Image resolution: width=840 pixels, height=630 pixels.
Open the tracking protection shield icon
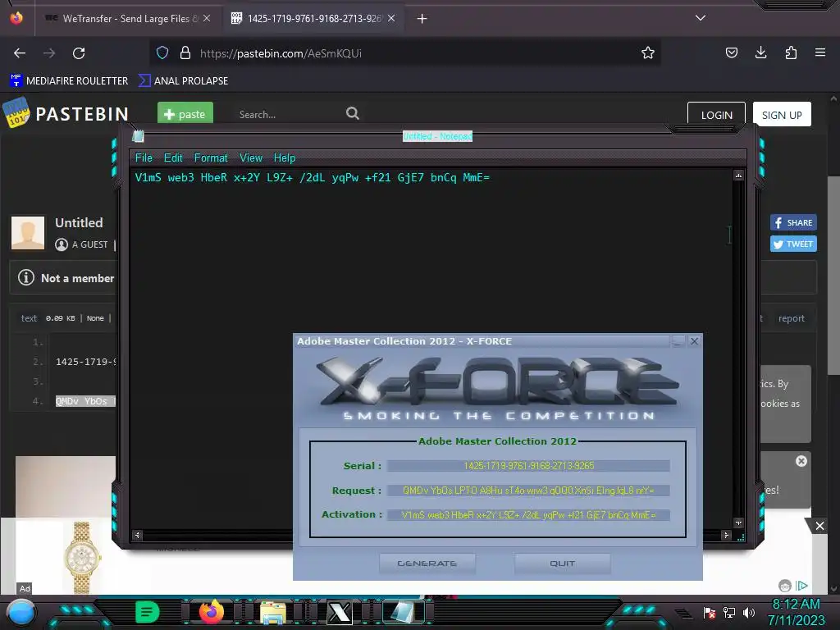tap(162, 52)
